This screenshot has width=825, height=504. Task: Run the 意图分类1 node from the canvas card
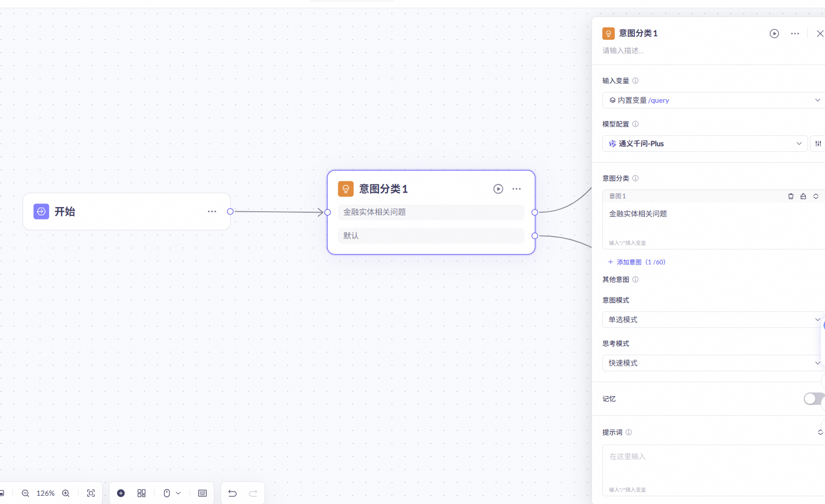point(498,189)
